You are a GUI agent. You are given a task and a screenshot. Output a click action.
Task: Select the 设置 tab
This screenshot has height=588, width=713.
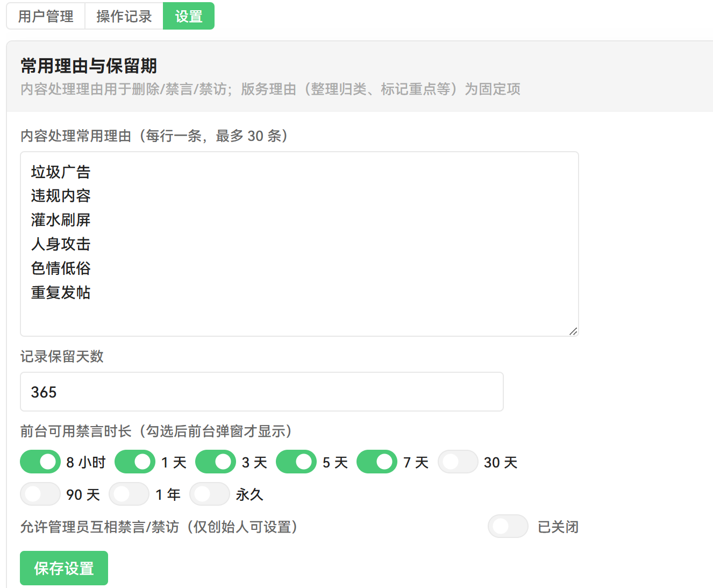(x=189, y=16)
